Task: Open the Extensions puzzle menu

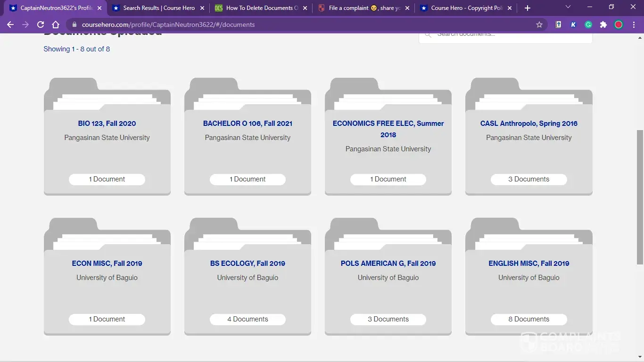Action: pyautogui.click(x=603, y=25)
